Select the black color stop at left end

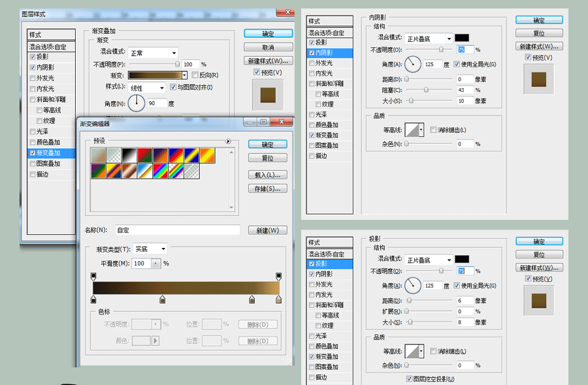click(x=93, y=299)
